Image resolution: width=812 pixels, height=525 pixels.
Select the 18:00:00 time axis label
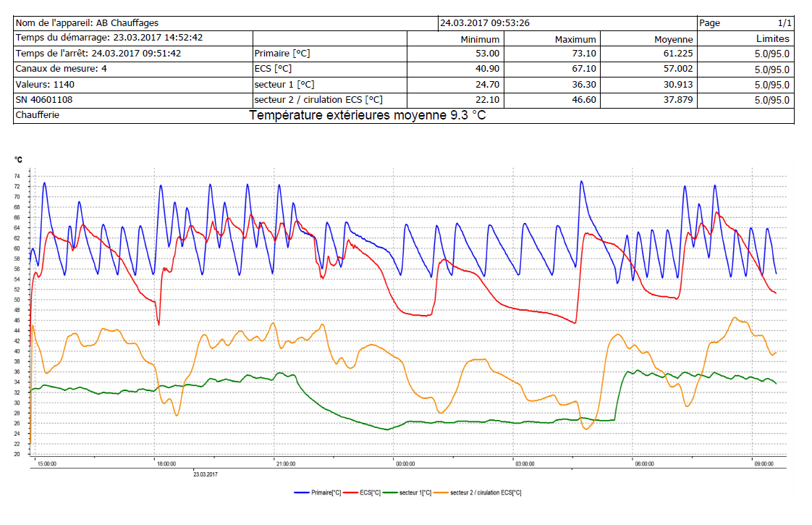click(165, 464)
